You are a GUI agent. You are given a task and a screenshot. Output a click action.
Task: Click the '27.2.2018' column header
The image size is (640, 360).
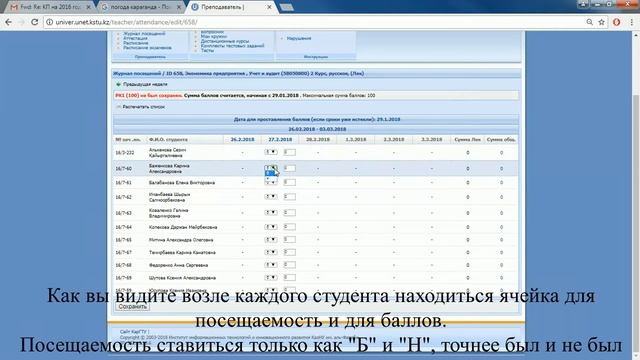point(280,140)
